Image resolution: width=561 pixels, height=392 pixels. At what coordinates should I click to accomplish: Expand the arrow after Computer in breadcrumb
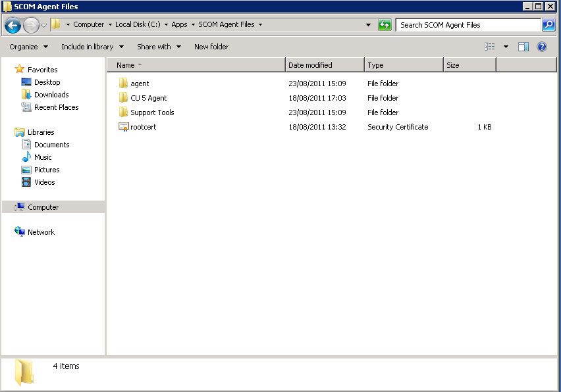pyautogui.click(x=110, y=24)
